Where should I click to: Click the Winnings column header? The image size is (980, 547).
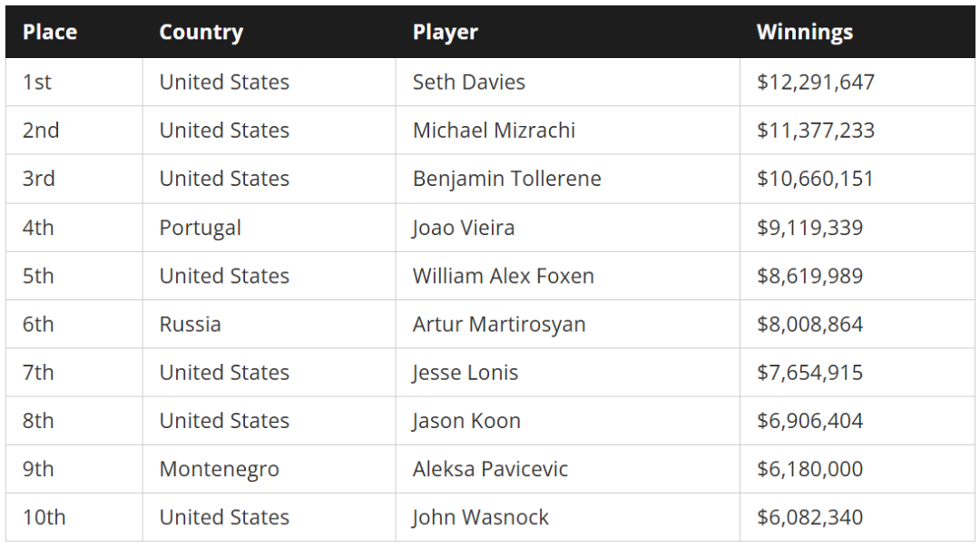pos(804,32)
